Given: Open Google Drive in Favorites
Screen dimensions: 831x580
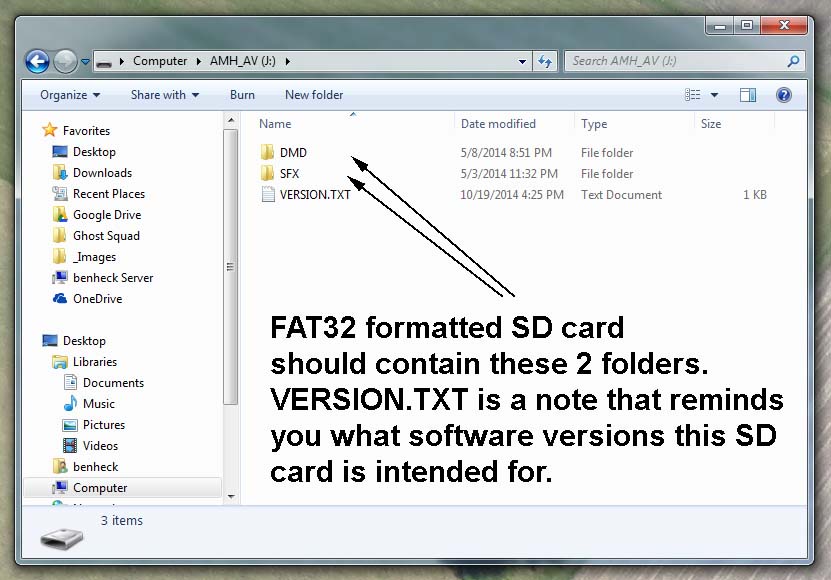Looking at the screenshot, I should (106, 215).
